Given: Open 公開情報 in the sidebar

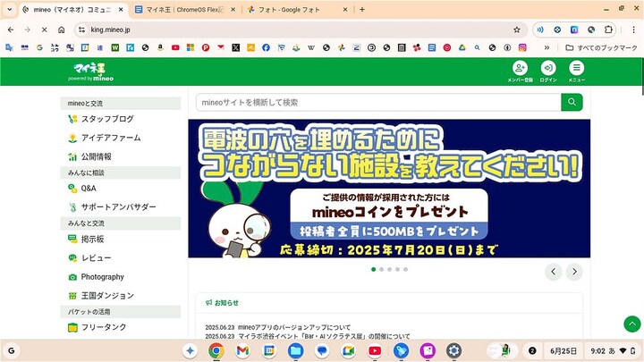Looking at the screenshot, I should pos(90,156).
